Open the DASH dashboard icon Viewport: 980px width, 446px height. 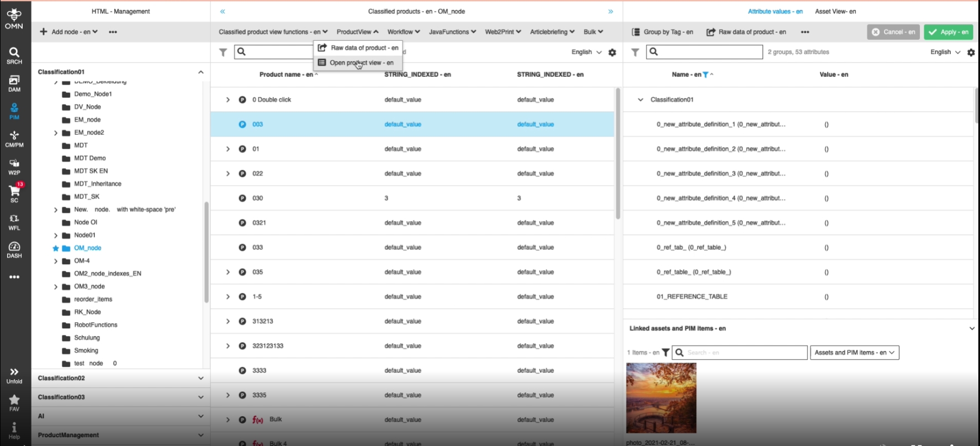click(14, 249)
